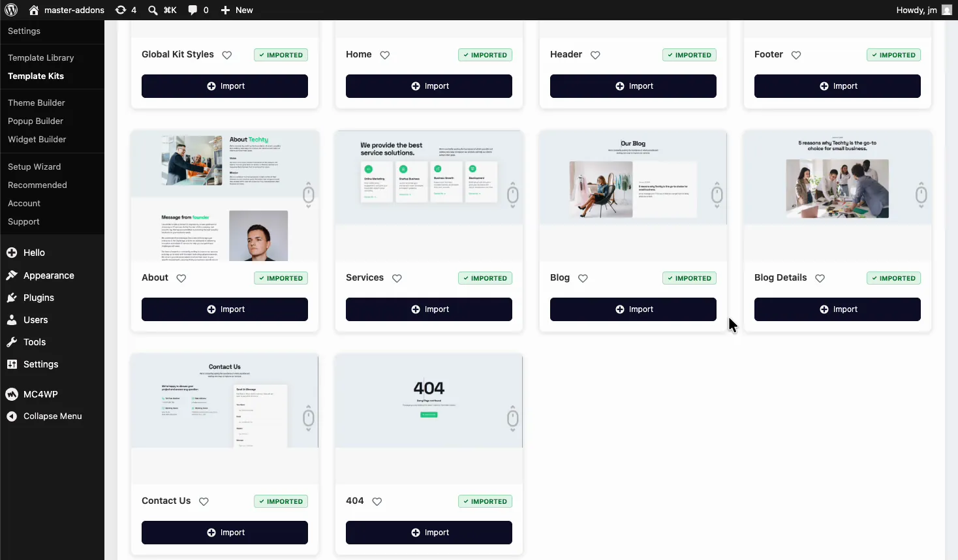Import the About template

point(224,309)
